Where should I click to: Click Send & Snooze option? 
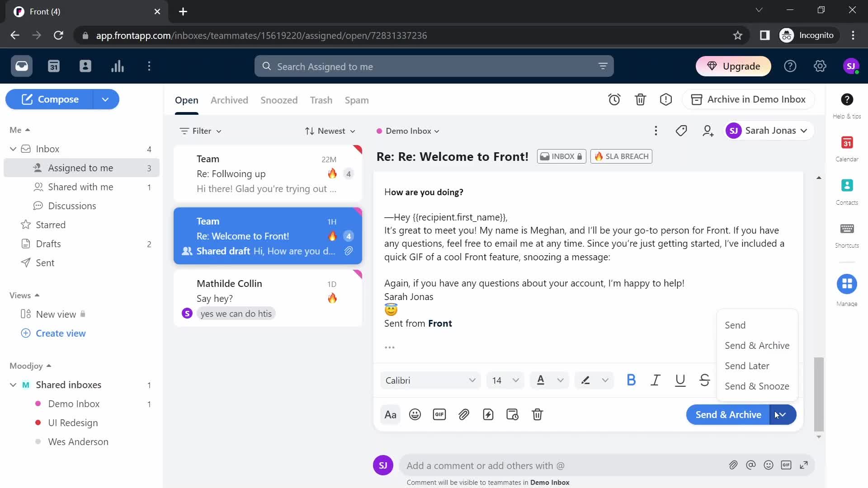(756, 385)
